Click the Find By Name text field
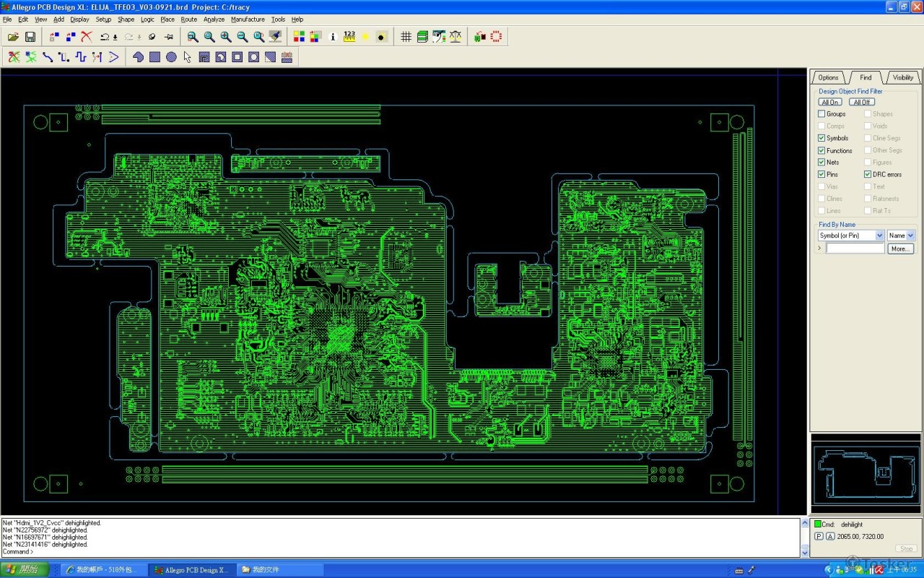The image size is (924, 578). click(855, 249)
